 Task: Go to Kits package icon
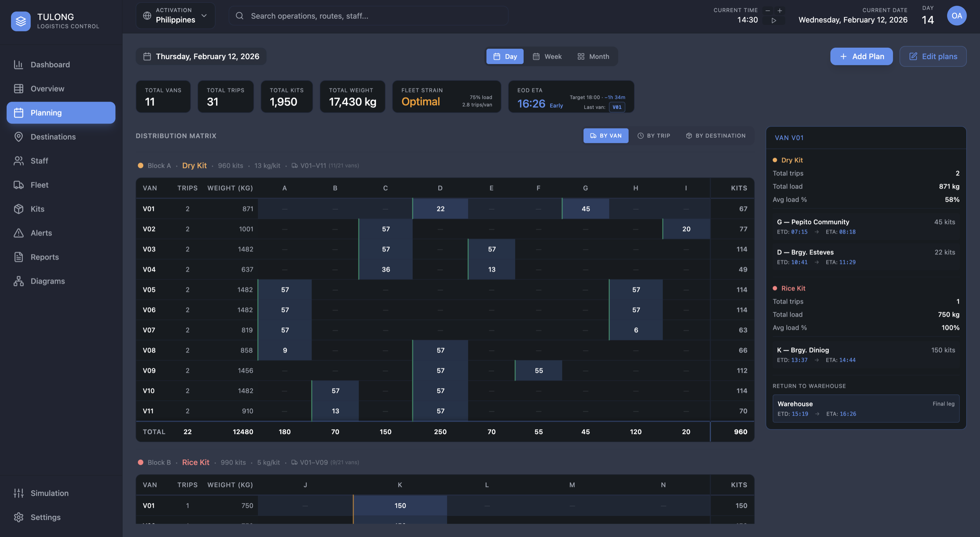18,209
